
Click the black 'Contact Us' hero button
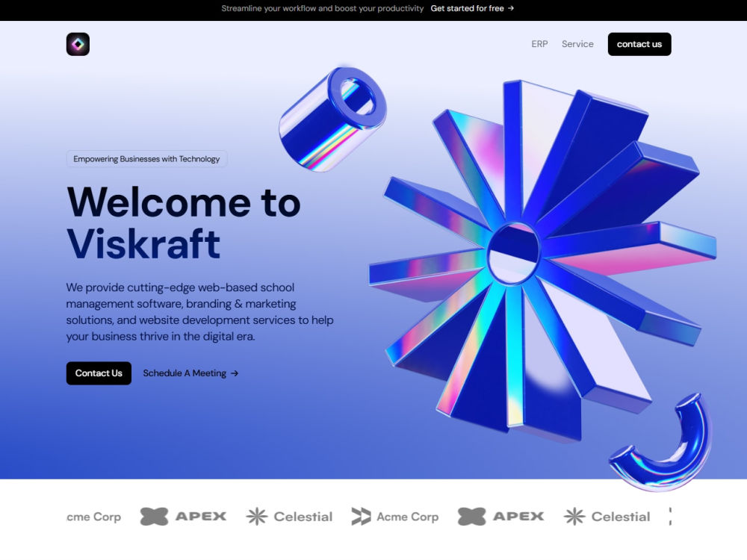pyautogui.click(x=99, y=373)
